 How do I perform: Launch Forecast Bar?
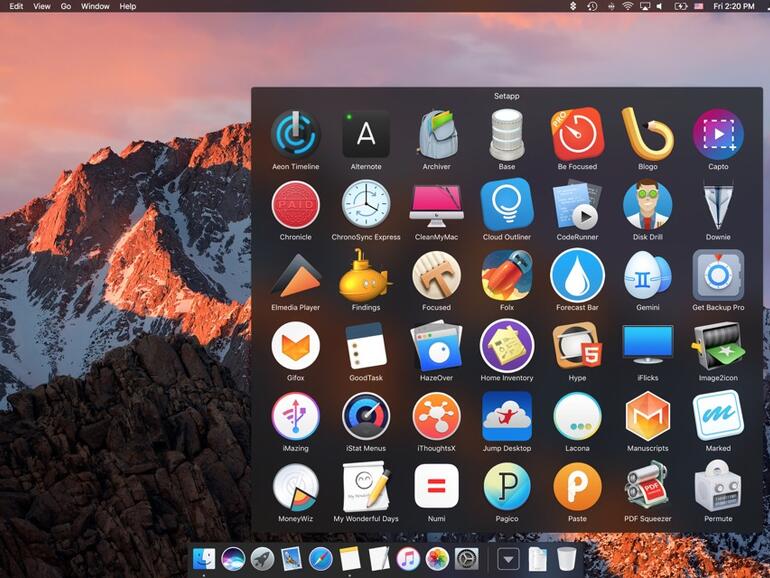tap(578, 275)
